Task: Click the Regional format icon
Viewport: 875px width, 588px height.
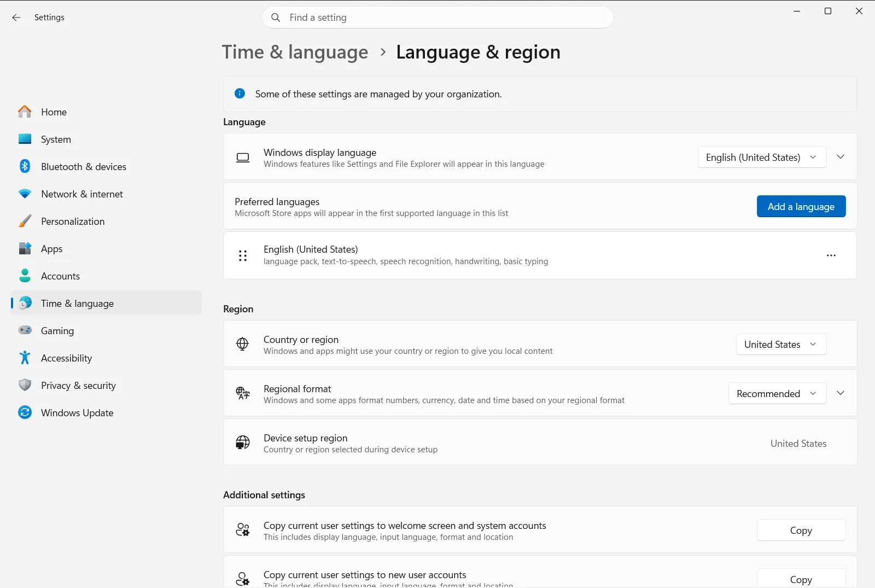Action: [x=243, y=393]
